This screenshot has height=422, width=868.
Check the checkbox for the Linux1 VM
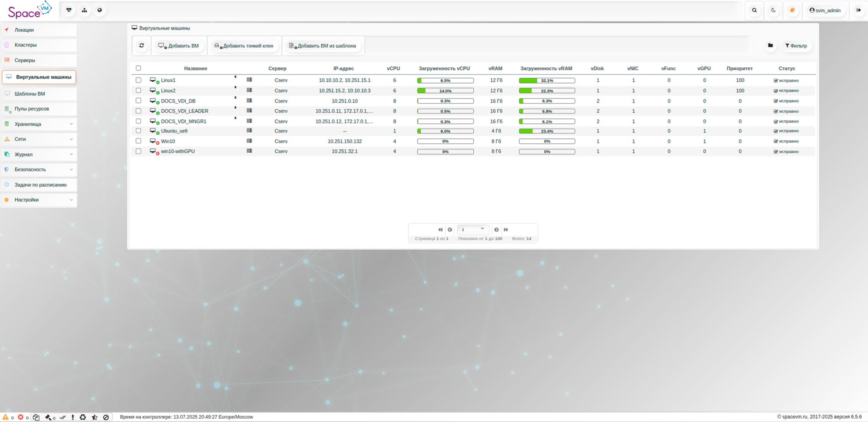tap(138, 80)
